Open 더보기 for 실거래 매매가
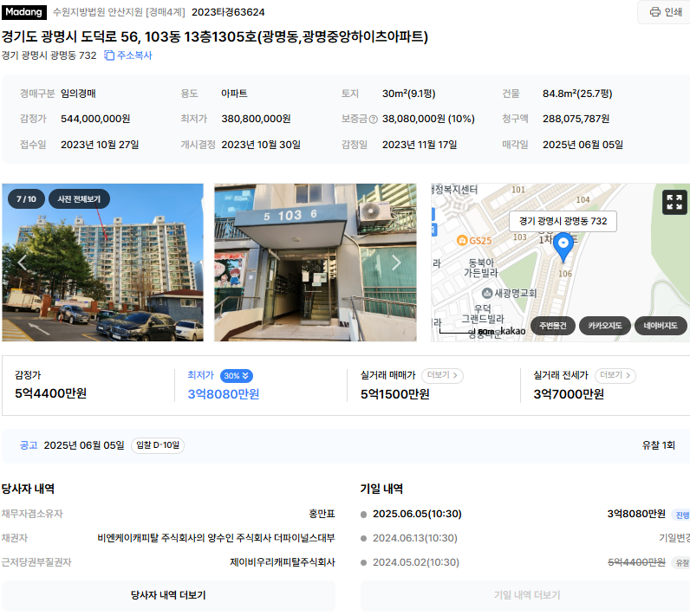This screenshot has height=616, width=690. 442,375
